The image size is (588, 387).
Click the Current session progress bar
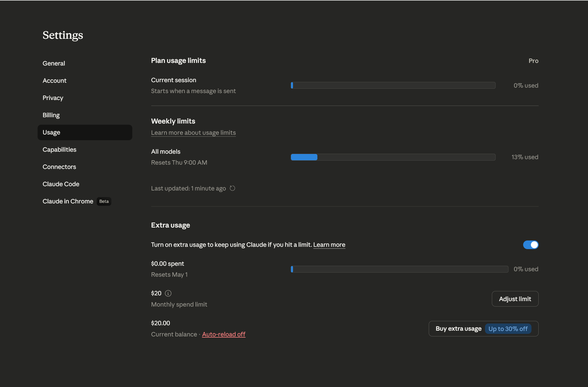coord(393,85)
